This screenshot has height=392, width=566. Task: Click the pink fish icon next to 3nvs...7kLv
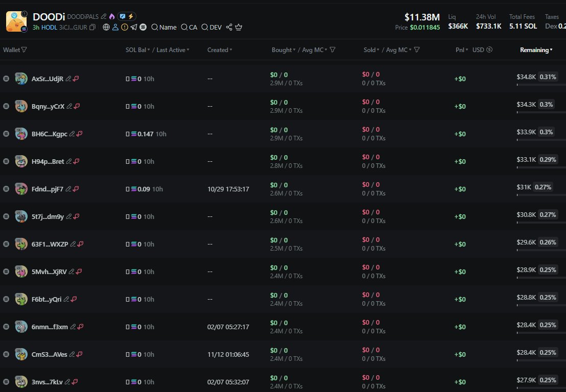[75, 382]
